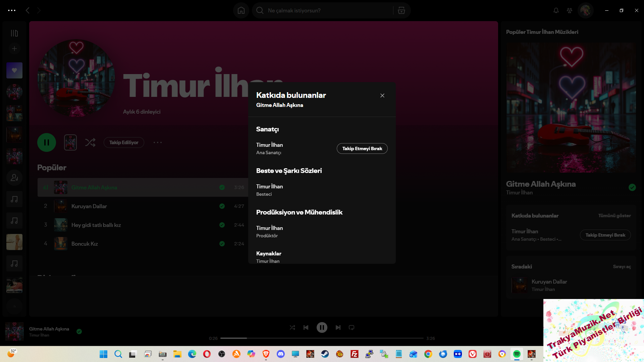Toggle saved check in the now playing bar
Viewport: 644px width, 362px height.
(x=79, y=331)
